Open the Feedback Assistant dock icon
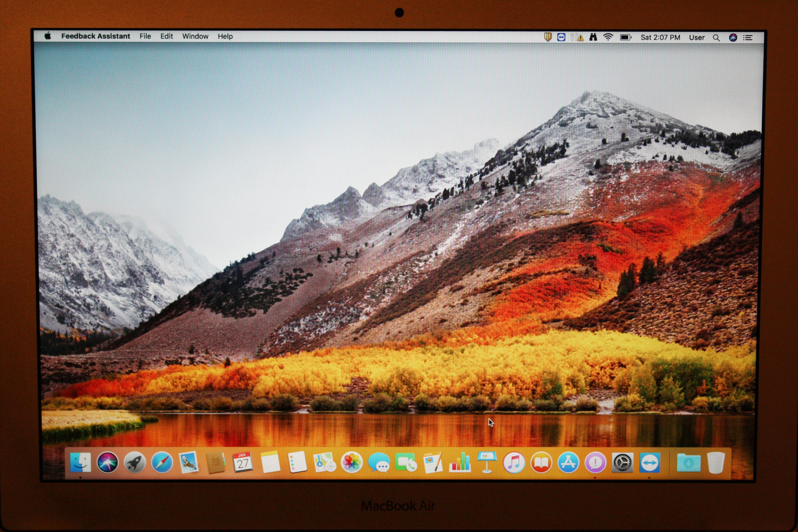The width and height of the screenshot is (798, 532). pos(595,463)
